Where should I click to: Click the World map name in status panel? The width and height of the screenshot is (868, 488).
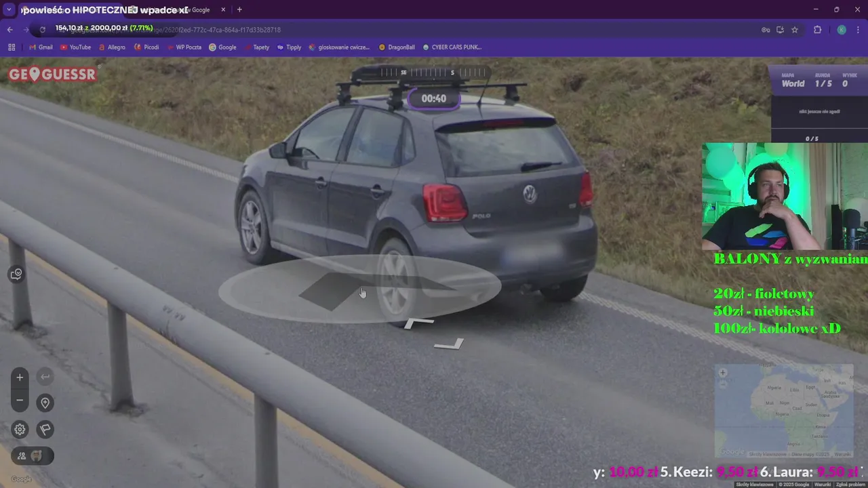tap(793, 84)
